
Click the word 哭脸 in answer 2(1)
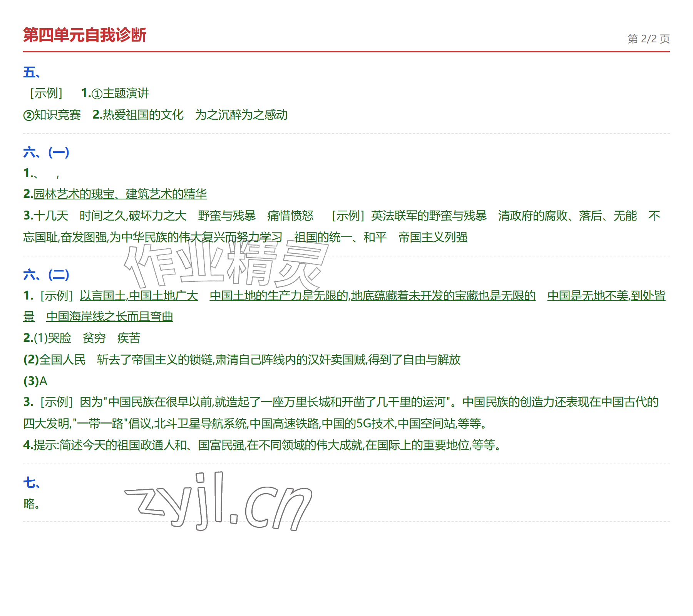tap(60, 338)
